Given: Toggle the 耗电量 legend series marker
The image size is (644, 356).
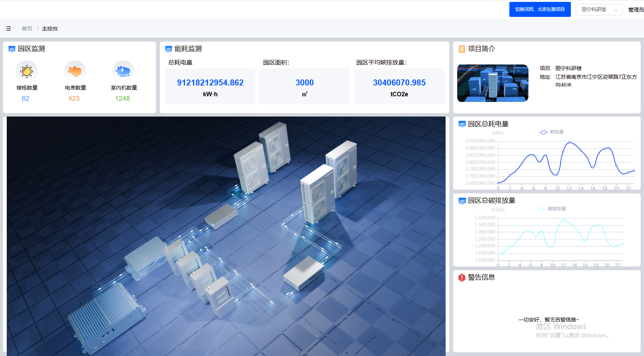Looking at the screenshot, I should pos(543,132).
